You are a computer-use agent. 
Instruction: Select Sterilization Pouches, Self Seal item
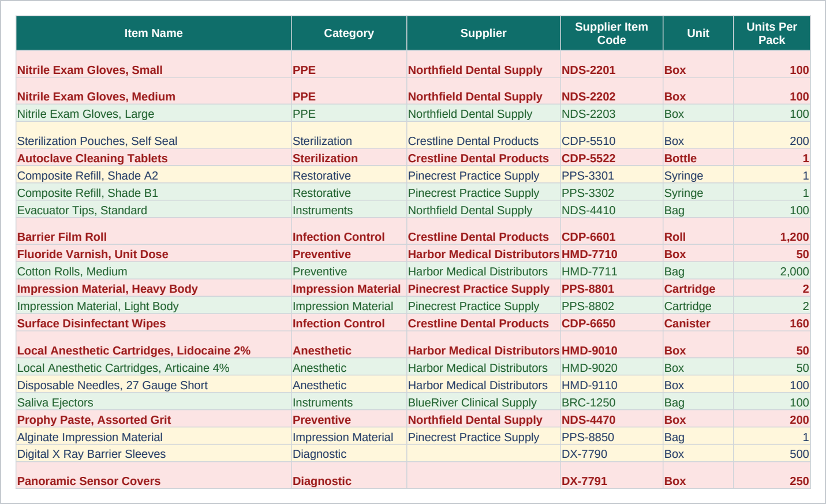154,135
